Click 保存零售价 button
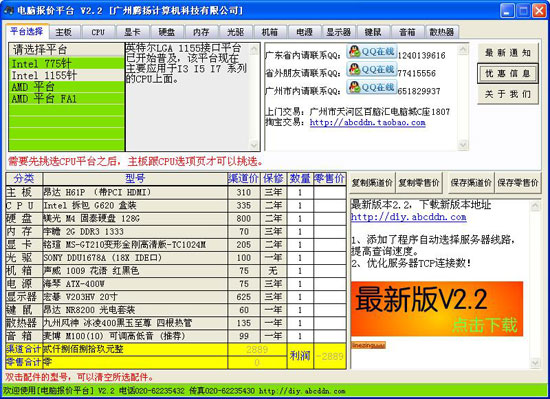 coord(518,182)
